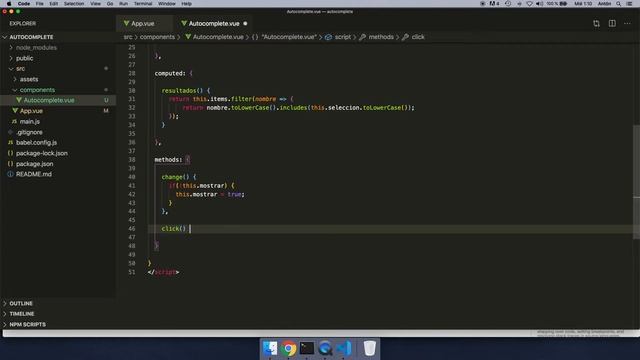Click the Wi-Fi icon in the menu bar

coord(529,4)
